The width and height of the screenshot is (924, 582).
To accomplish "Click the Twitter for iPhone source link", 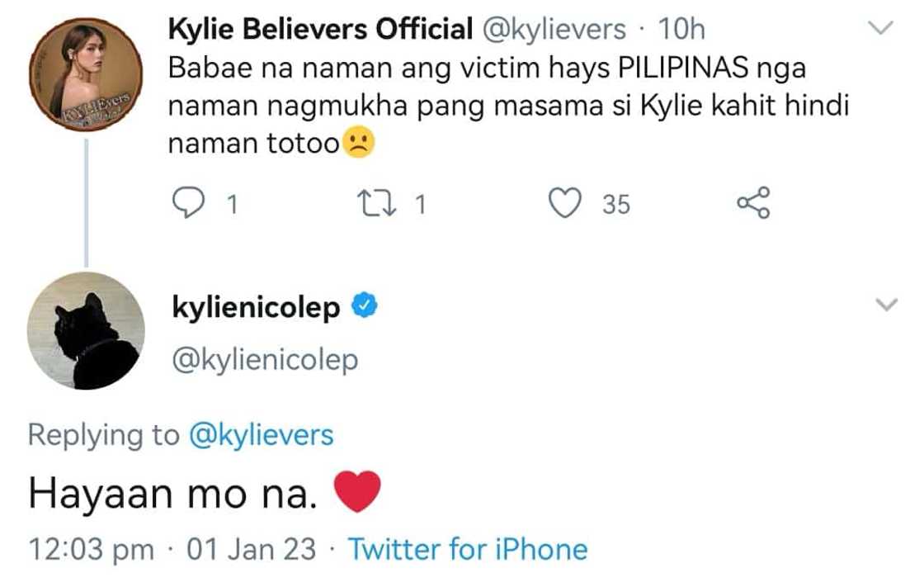I will [467, 549].
